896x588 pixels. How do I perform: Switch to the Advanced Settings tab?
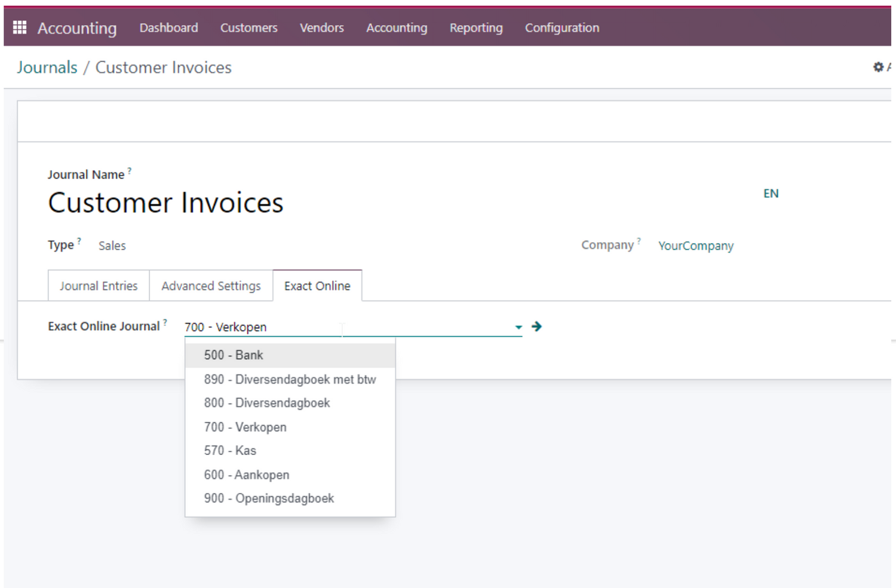[211, 286]
